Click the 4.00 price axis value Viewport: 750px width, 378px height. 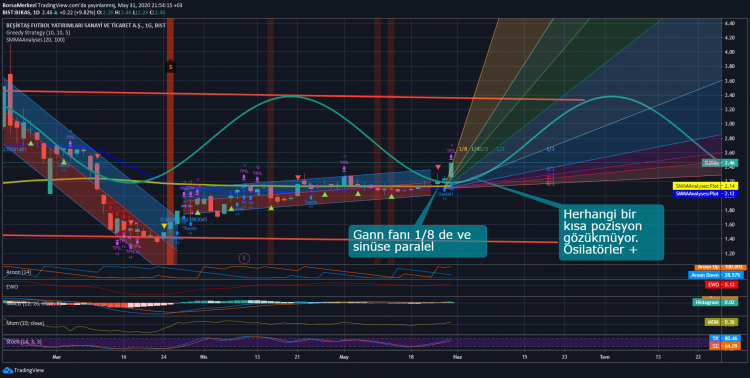729,52
